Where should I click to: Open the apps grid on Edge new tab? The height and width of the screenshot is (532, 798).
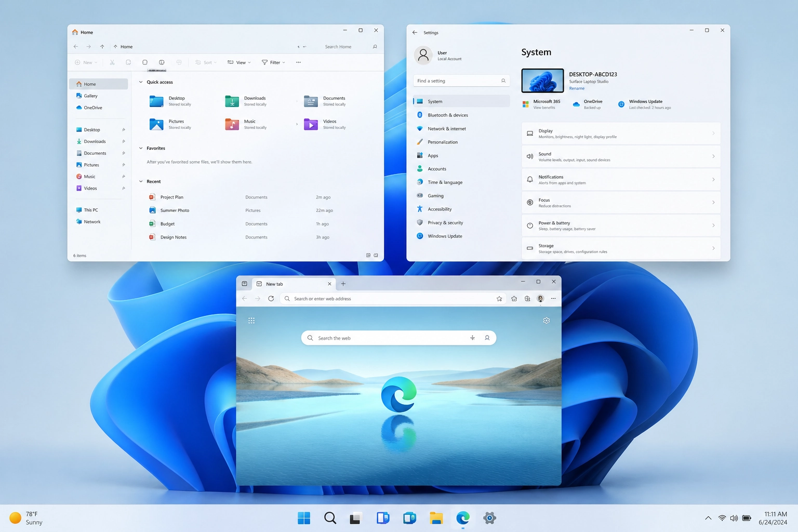click(251, 321)
